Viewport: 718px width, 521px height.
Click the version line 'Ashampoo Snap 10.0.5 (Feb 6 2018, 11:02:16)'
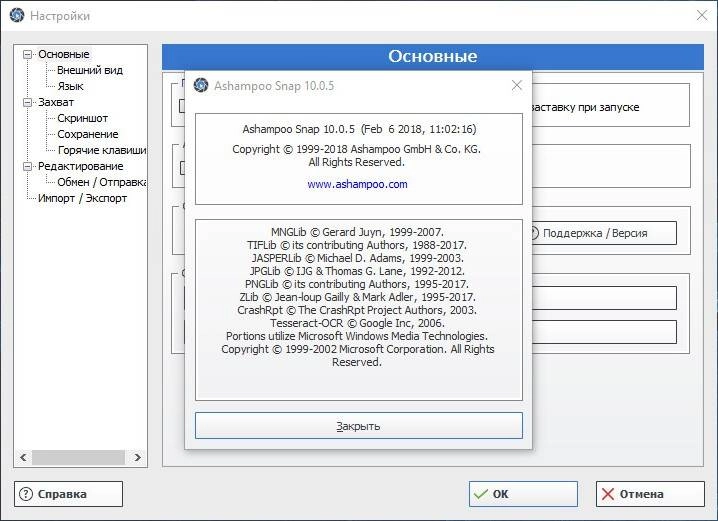tap(359, 129)
